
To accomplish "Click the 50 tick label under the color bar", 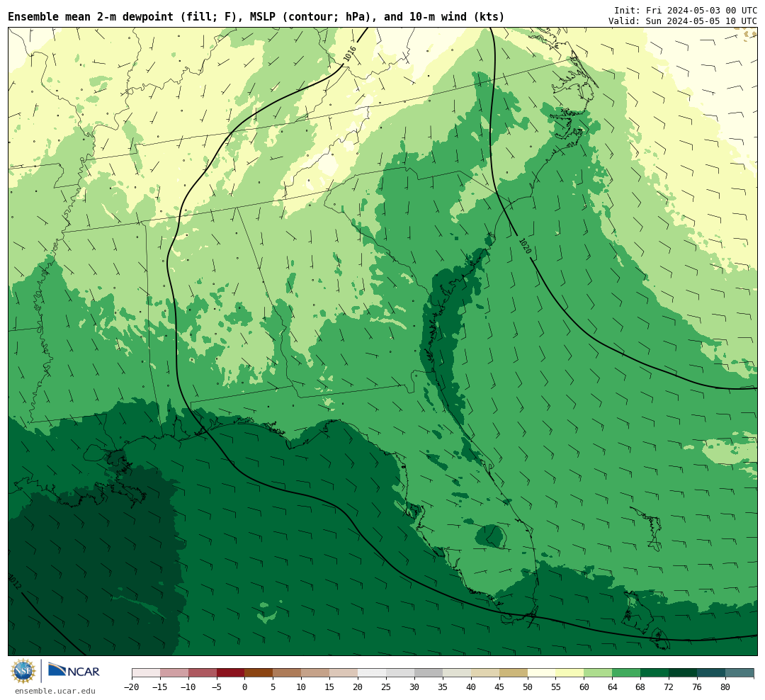I will 528,687.
